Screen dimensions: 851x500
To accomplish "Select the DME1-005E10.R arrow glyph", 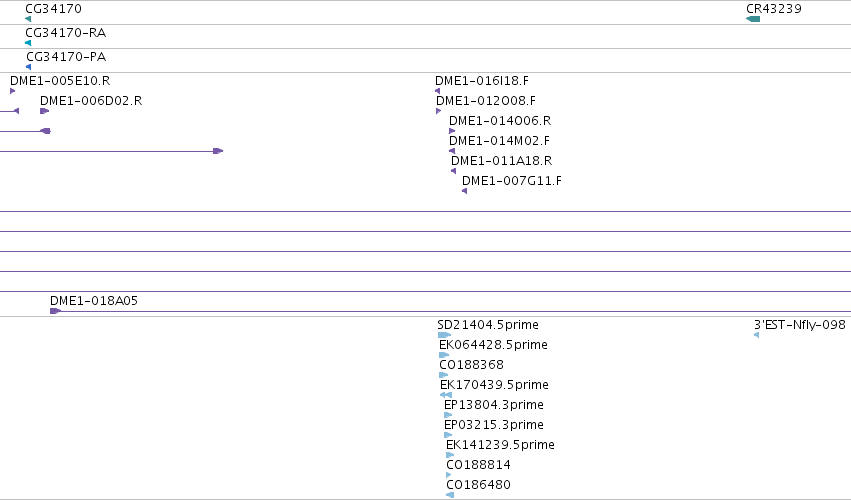I will coord(12,91).
